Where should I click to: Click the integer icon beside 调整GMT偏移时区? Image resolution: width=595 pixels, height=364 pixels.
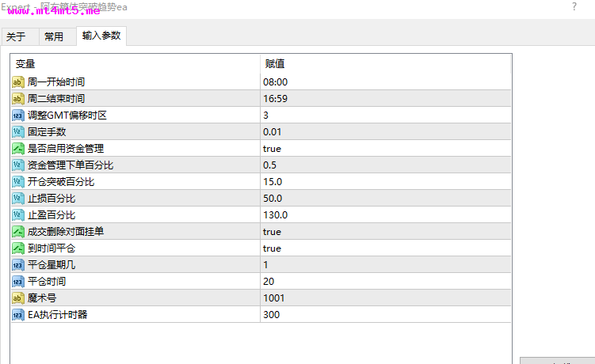18,116
